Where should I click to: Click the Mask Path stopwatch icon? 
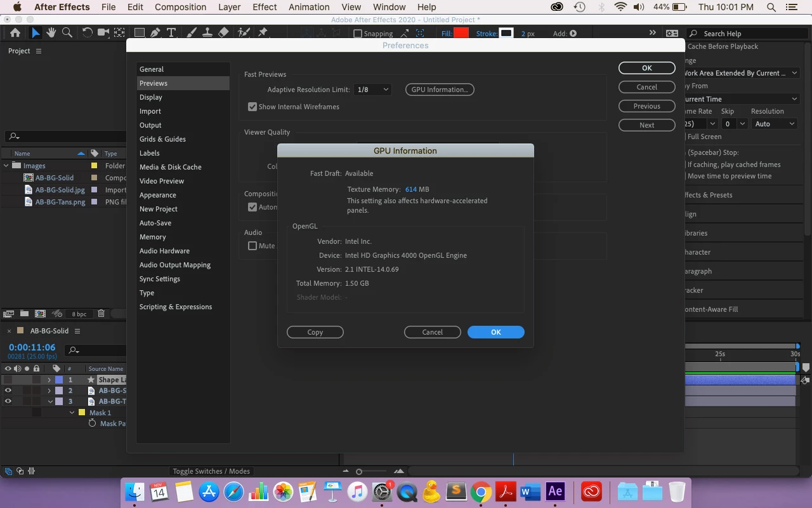(x=93, y=424)
